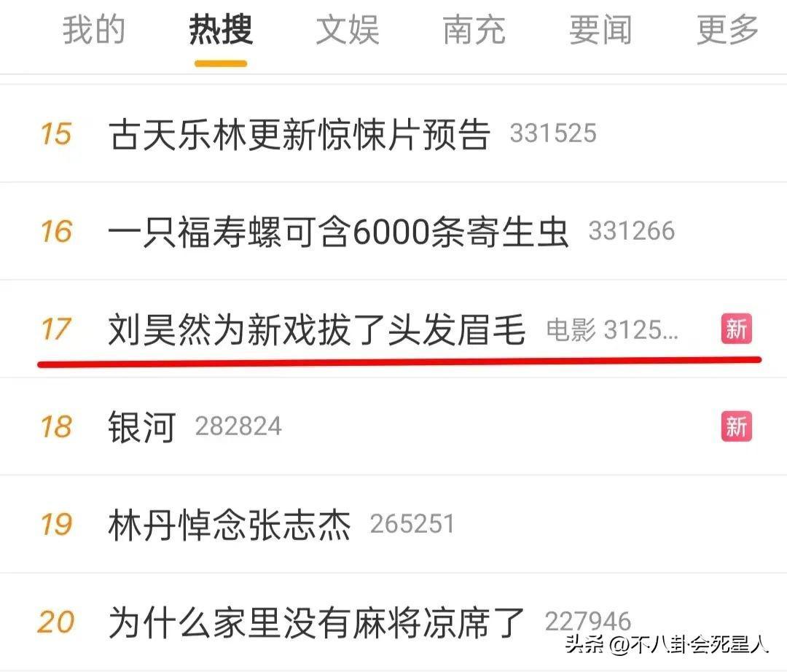Screen dimensions: 787x672
Task: Click the 电影 tag on rank 17
Action: (571, 330)
